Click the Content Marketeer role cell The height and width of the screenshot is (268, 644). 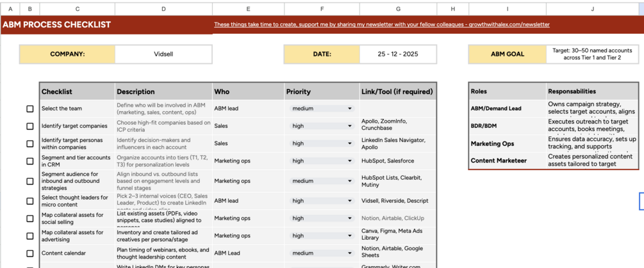point(508,161)
